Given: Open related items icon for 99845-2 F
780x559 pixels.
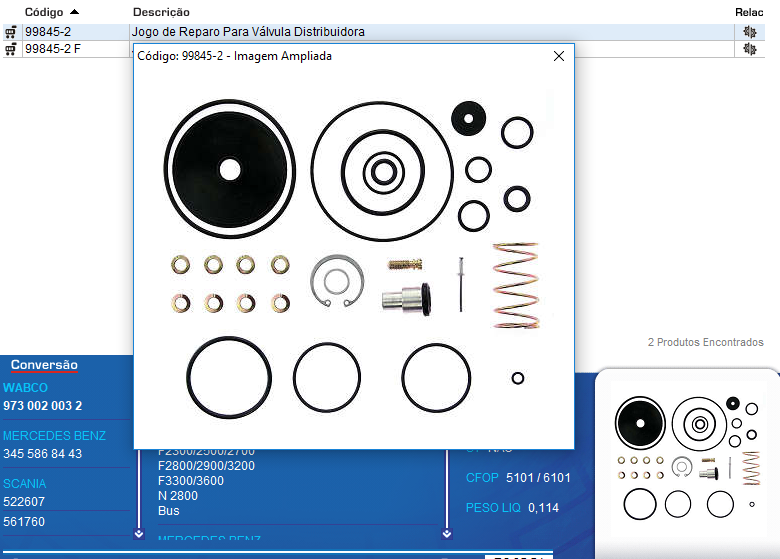Looking at the screenshot, I should 749,49.
